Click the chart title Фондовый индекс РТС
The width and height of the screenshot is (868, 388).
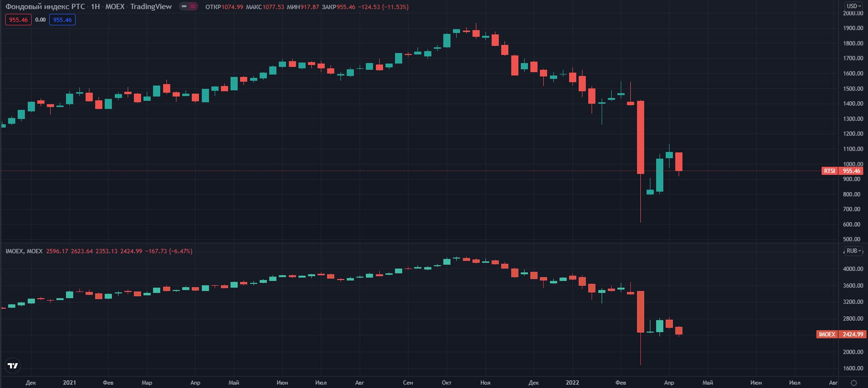coord(45,7)
